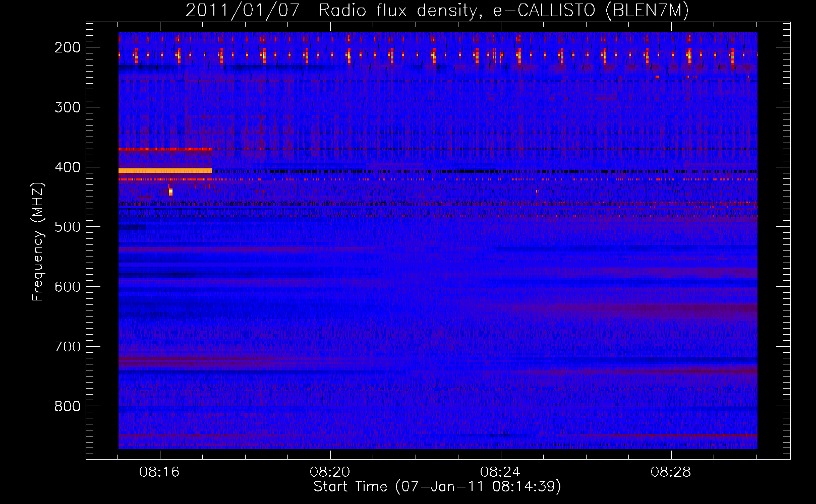This screenshot has width=816, height=504.
Task: Select the 600 frequency tick label
Action: tap(68, 287)
